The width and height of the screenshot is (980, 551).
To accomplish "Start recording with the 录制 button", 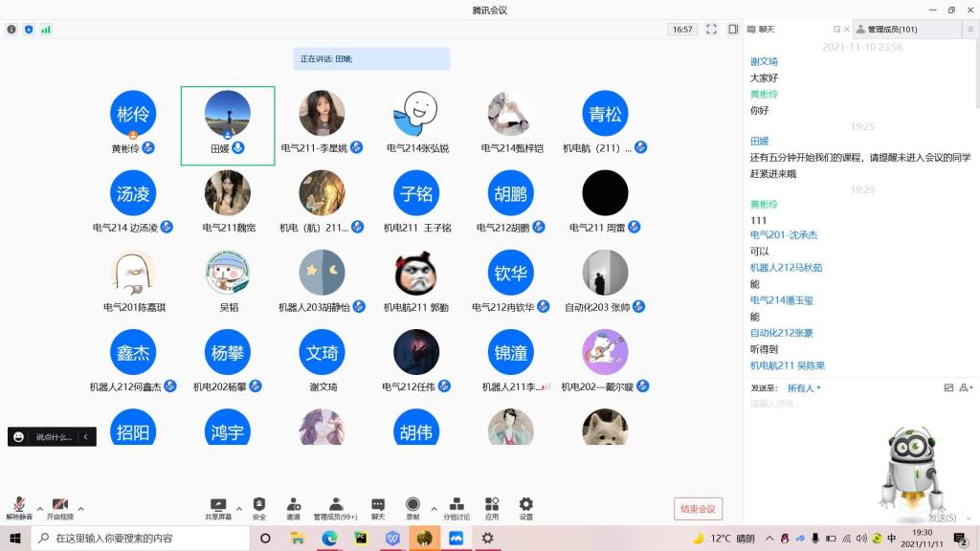I will [x=412, y=505].
